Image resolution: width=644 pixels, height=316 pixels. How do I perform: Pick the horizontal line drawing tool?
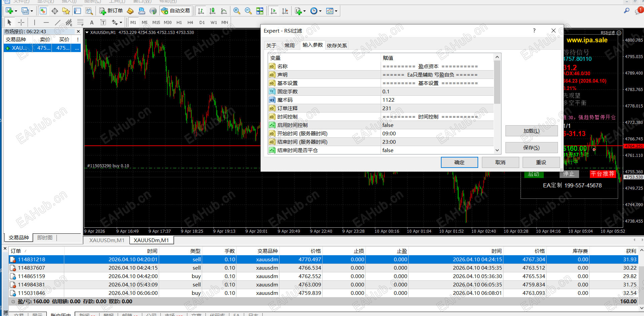tap(46, 22)
